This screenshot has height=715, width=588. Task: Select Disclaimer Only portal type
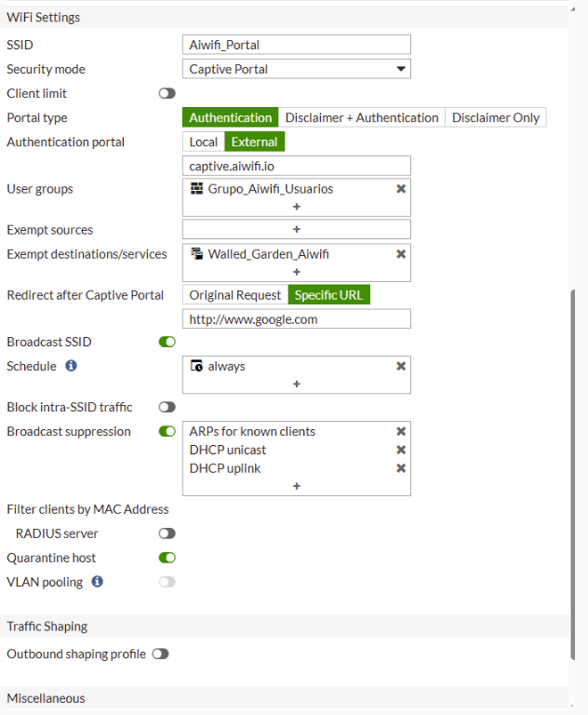(x=496, y=118)
